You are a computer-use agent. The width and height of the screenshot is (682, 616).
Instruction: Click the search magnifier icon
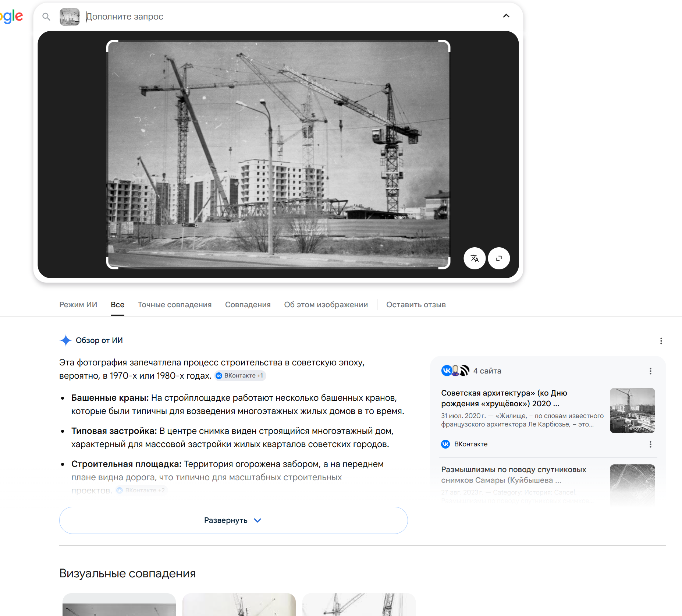[46, 17]
